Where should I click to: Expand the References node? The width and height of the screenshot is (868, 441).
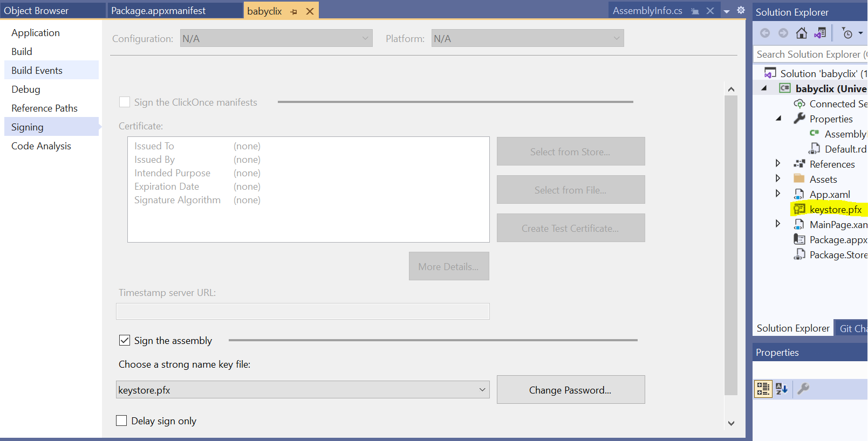point(777,163)
